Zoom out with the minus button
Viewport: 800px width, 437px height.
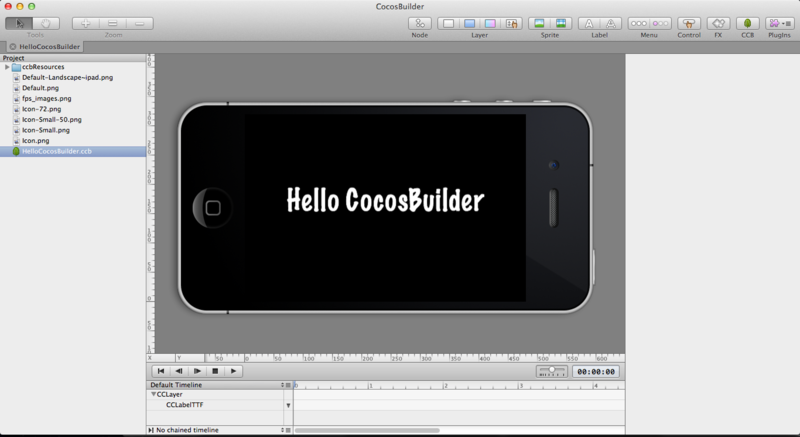[140, 23]
